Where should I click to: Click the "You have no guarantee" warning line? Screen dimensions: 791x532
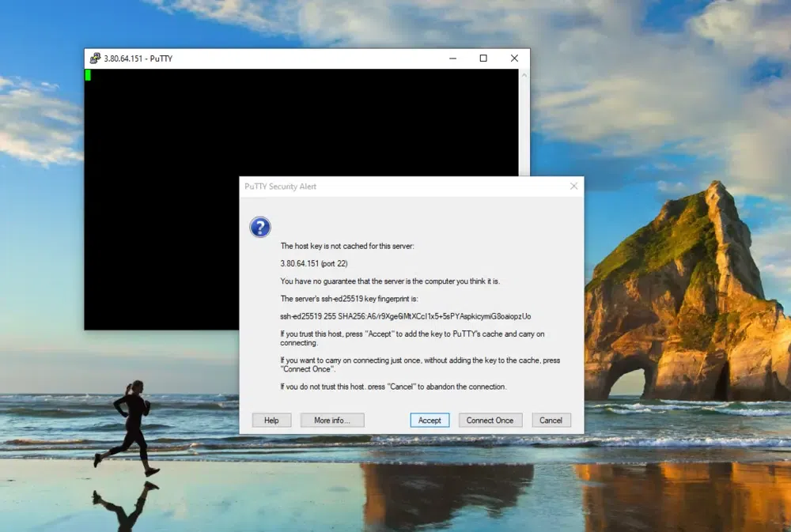point(390,281)
